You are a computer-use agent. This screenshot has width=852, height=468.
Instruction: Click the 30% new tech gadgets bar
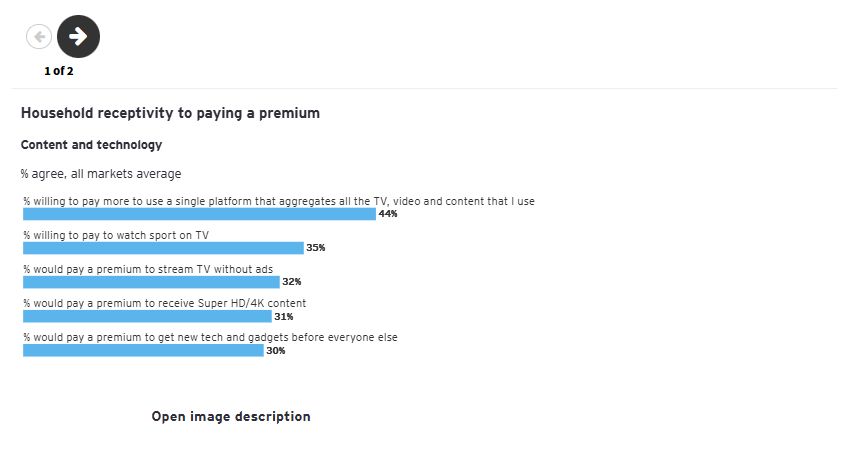(143, 350)
